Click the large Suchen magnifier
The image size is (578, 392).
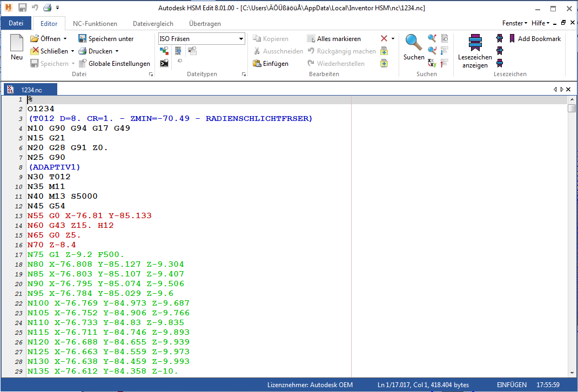pos(414,47)
